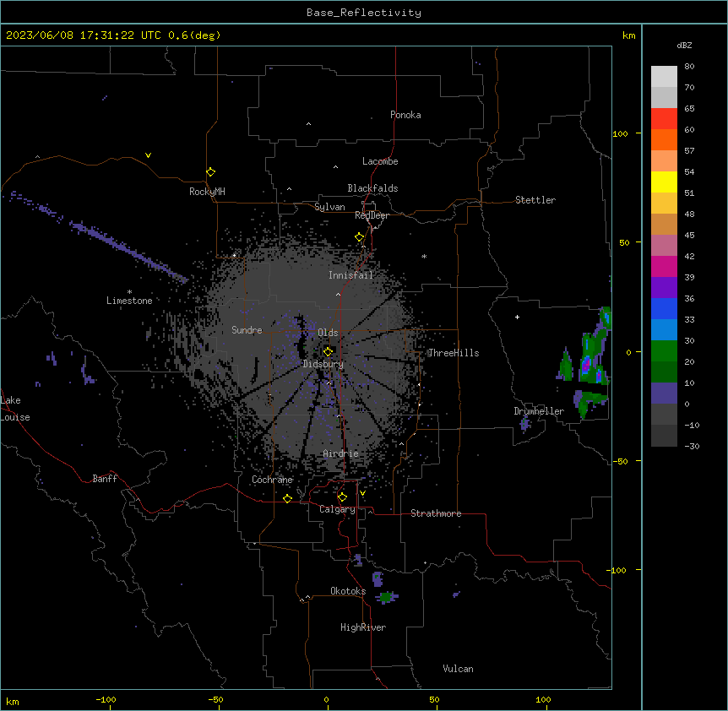The width and height of the screenshot is (728, 711).
Task: Click the dBZ legend heading
Action: (684, 46)
